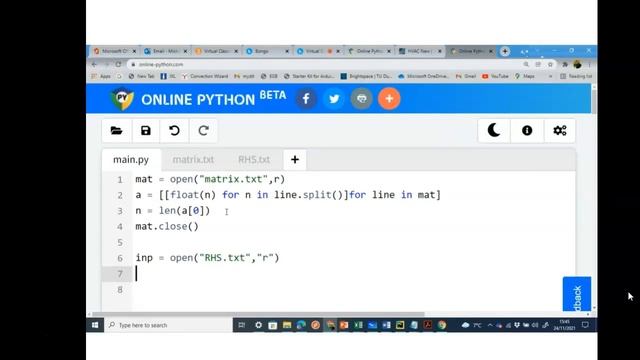Open the RHS.txt file tab
The height and width of the screenshot is (360, 640).
pyautogui.click(x=254, y=160)
